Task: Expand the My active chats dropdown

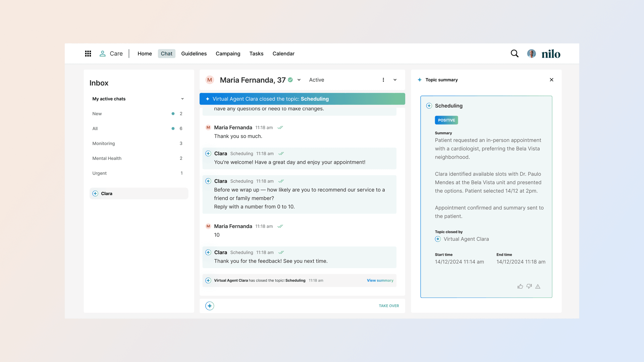Action: pos(182,99)
